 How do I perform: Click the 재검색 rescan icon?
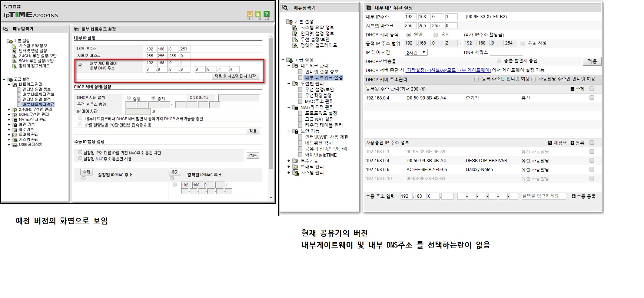coord(550,143)
